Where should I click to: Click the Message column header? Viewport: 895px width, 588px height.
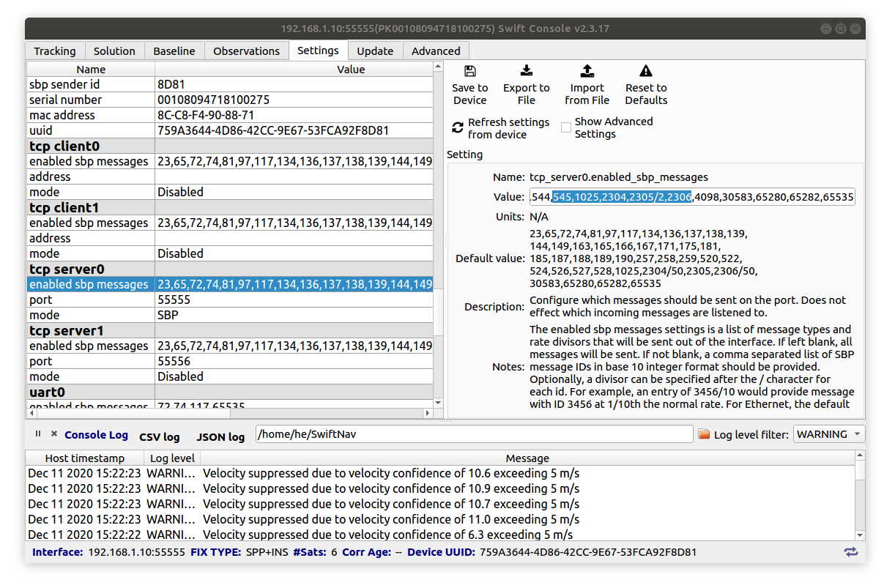click(527, 458)
